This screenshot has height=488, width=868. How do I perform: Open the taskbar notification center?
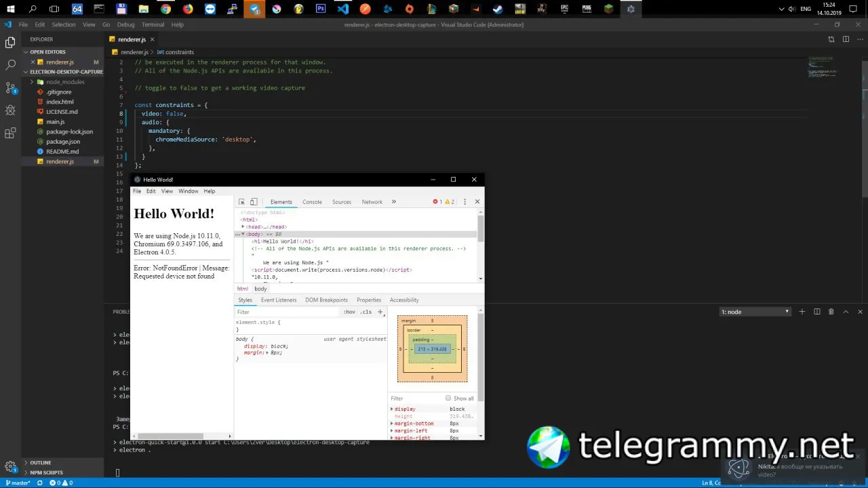point(854,9)
